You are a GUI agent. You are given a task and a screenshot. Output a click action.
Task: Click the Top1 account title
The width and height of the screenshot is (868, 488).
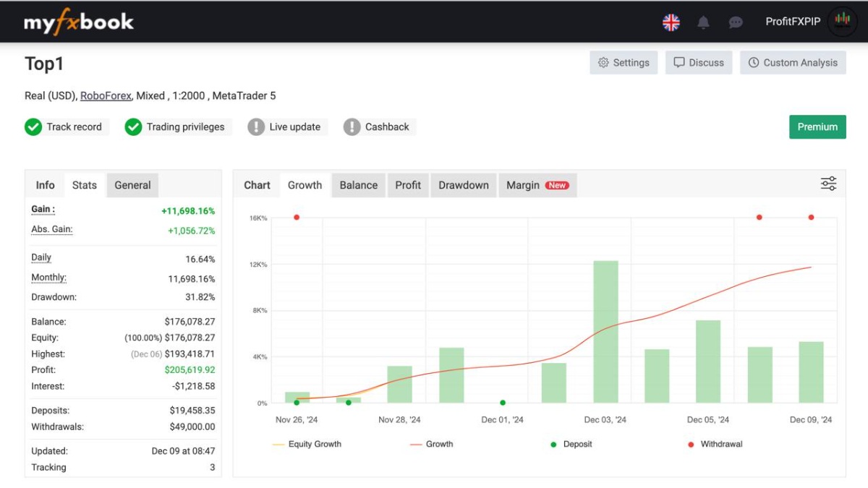45,64
